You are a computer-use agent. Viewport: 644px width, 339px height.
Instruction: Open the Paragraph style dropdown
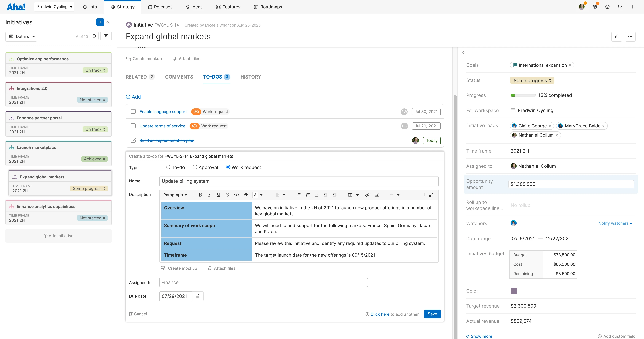[175, 195]
